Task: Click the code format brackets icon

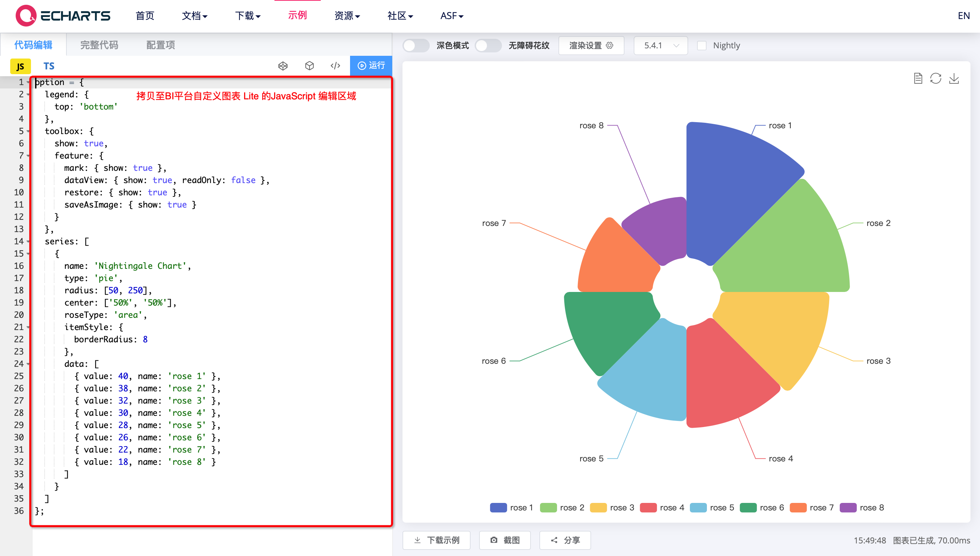Action: click(335, 66)
